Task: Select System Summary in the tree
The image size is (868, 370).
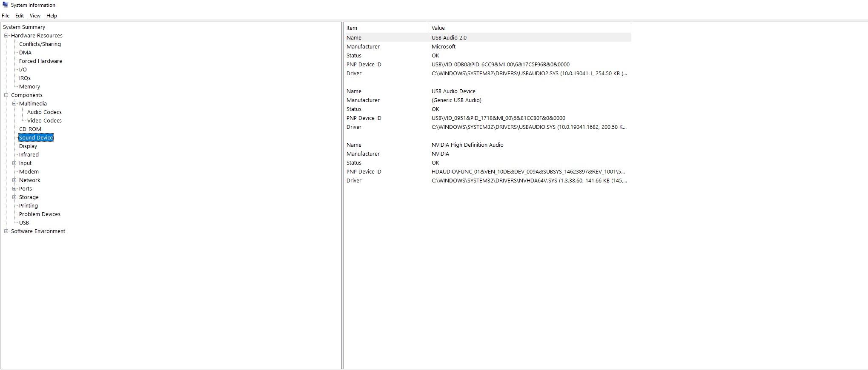Action: pyautogui.click(x=24, y=27)
